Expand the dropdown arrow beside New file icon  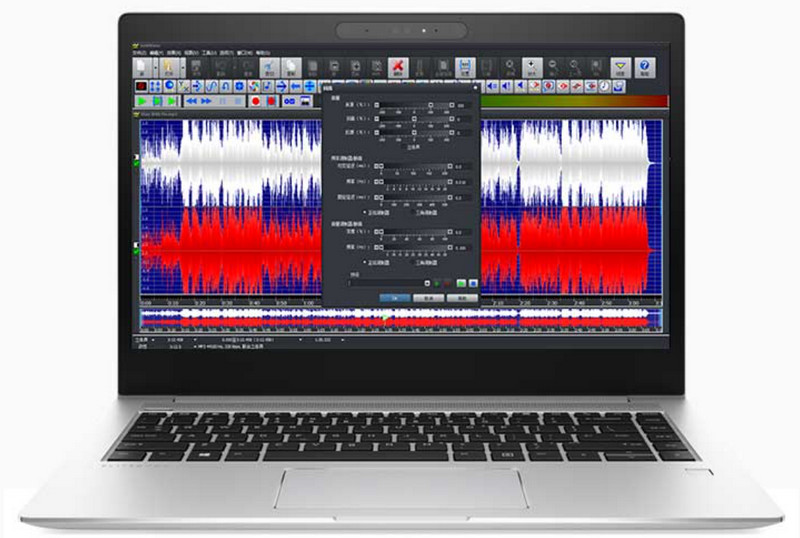(x=154, y=68)
